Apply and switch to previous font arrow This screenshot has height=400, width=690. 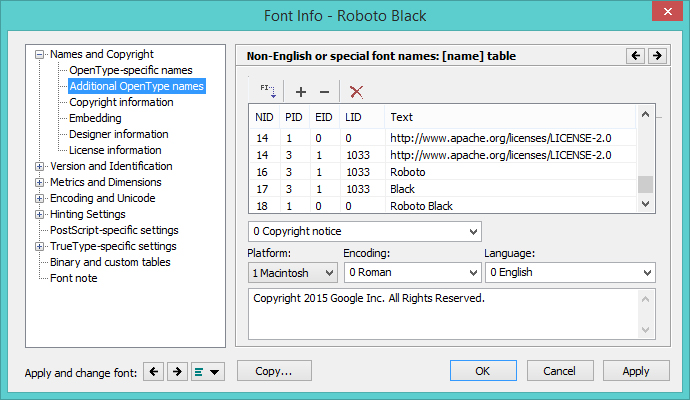pos(154,372)
